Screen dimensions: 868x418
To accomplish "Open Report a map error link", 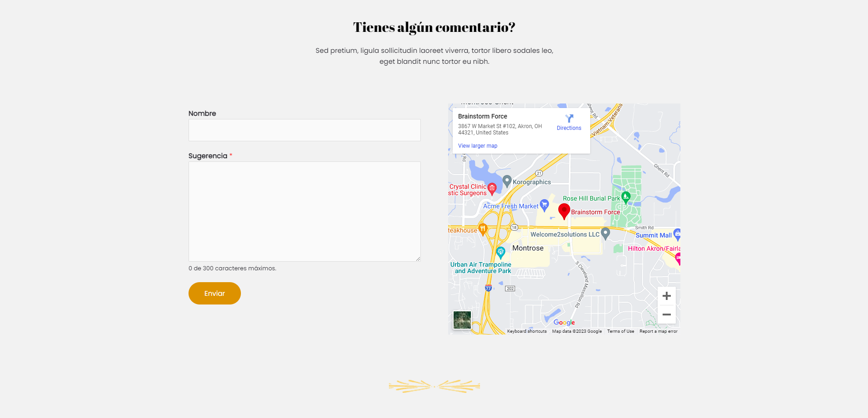I will pos(659,331).
